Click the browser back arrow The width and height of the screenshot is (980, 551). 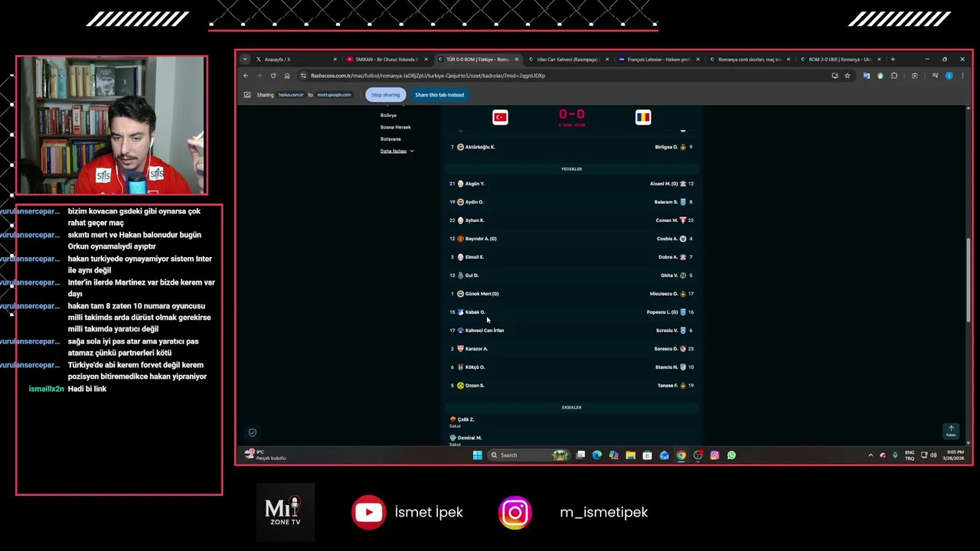click(246, 76)
